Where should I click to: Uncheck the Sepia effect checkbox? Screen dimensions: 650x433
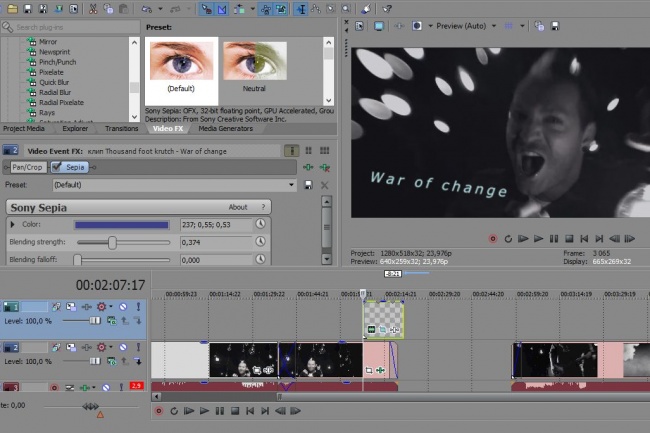(x=57, y=167)
